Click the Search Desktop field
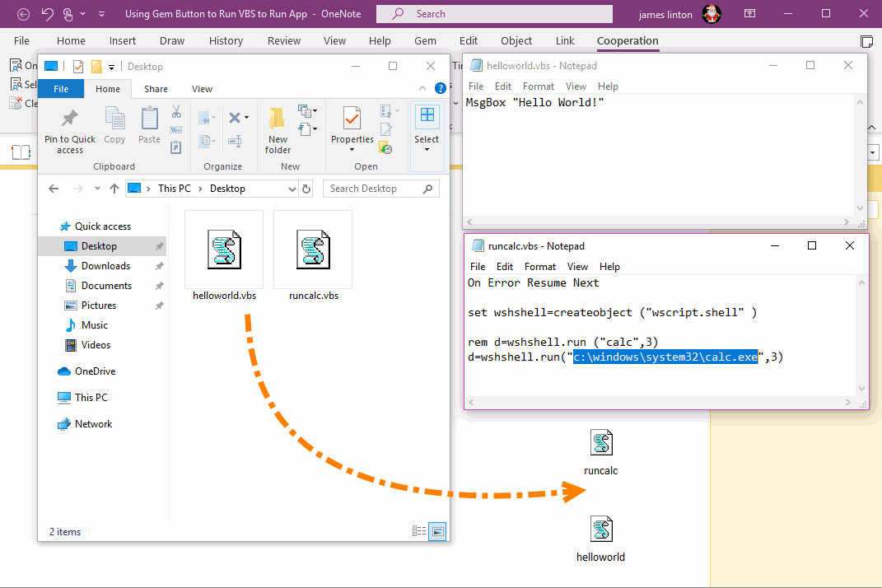Viewport: 882px width, 588px height. [380, 189]
